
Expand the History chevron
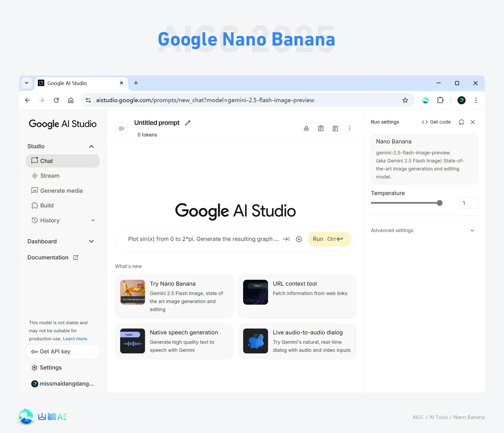[93, 220]
